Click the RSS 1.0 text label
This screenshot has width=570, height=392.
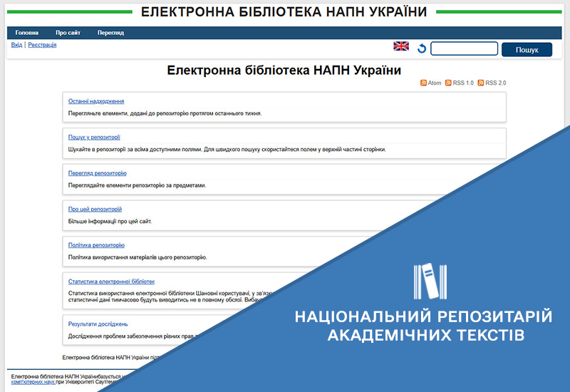tap(463, 83)
